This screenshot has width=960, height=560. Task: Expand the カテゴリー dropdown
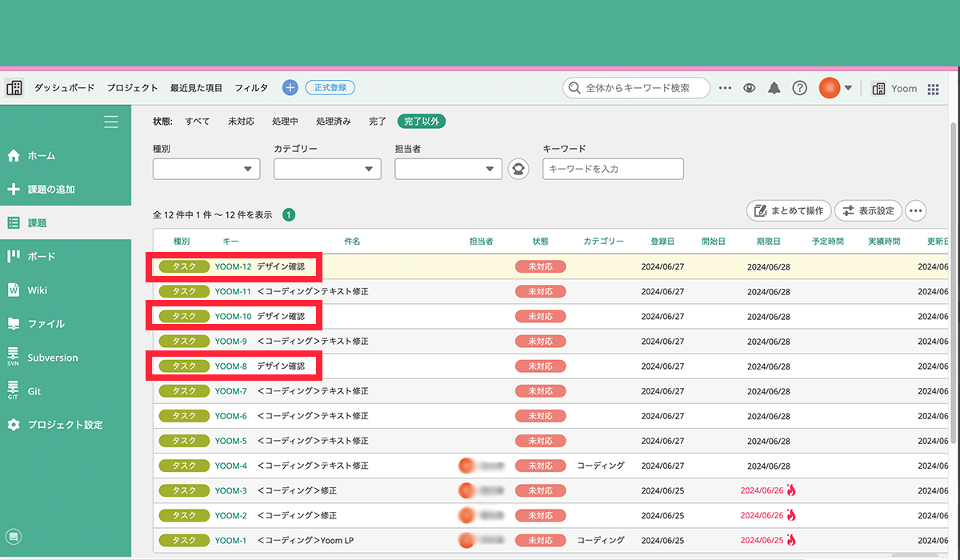[327, 169]
